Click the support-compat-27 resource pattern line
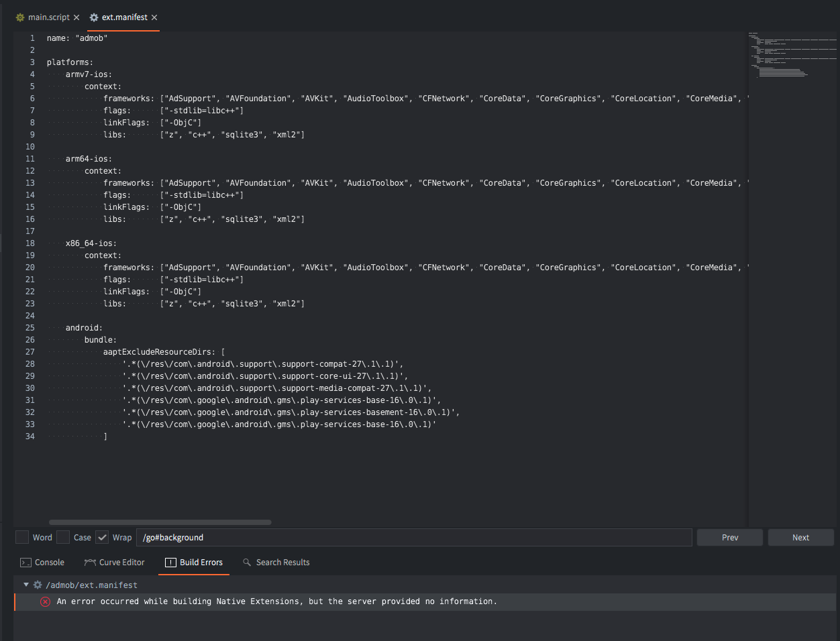 click(x=263, y=364)
